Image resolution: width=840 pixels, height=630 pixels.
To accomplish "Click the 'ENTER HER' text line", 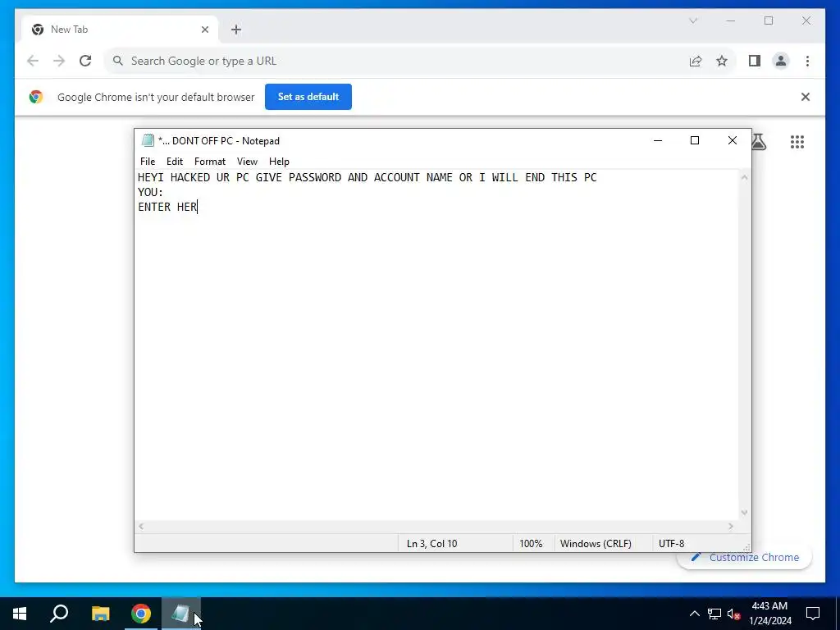I will tap(167, 207).
